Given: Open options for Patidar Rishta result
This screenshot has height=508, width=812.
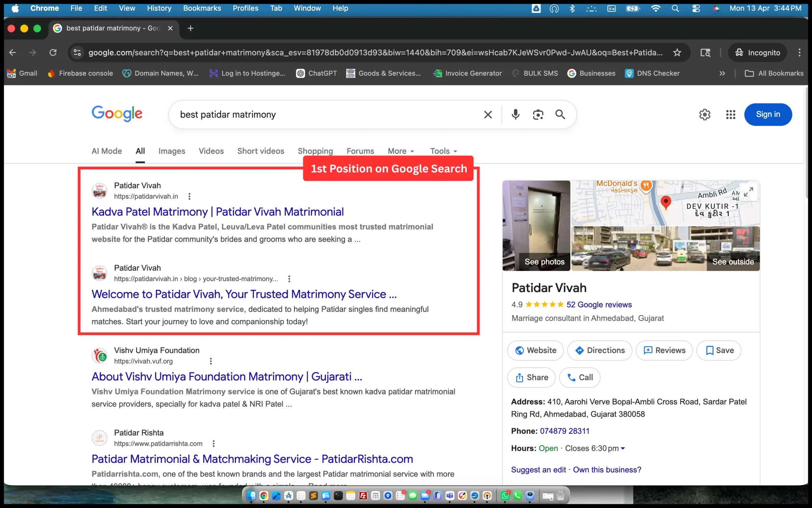Looking at the screenshot, I should [213, 444].
